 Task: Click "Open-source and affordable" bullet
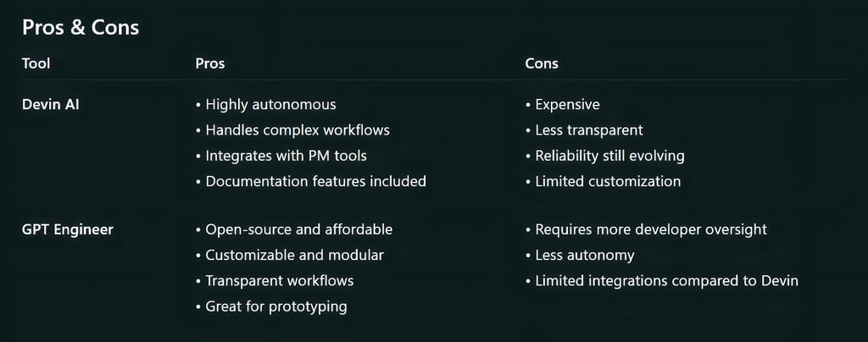(298, 229)
